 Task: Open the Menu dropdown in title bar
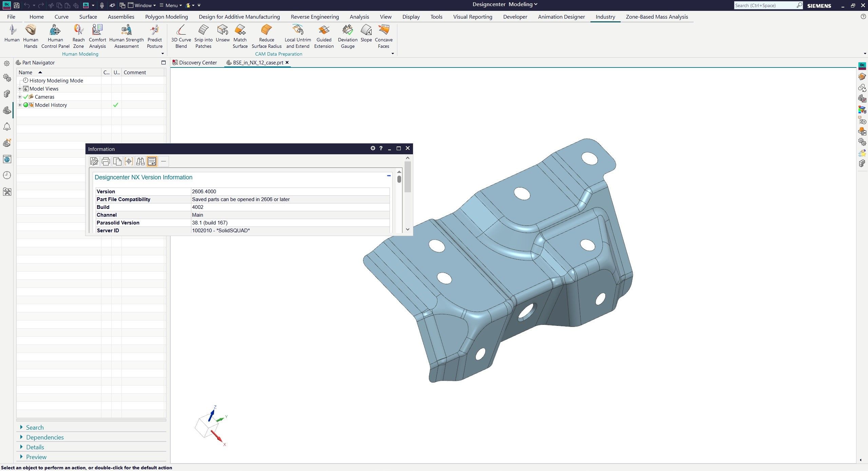[x=171, y=5]
